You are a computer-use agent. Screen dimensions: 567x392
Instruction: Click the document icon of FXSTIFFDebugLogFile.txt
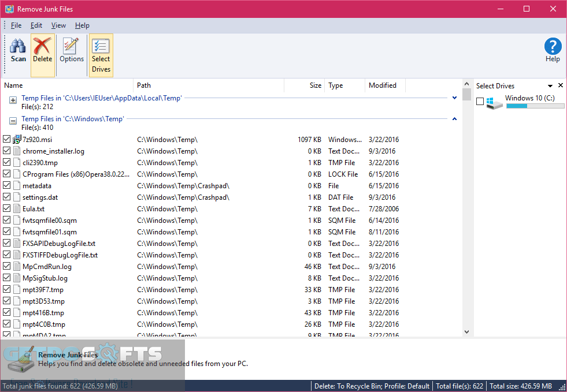[17, 255]
